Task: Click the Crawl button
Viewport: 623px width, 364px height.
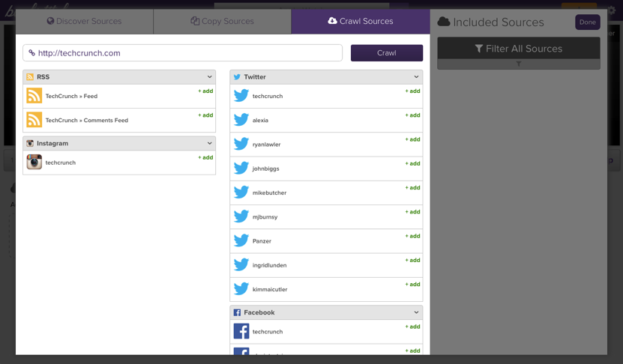Action: coord(387,52)
